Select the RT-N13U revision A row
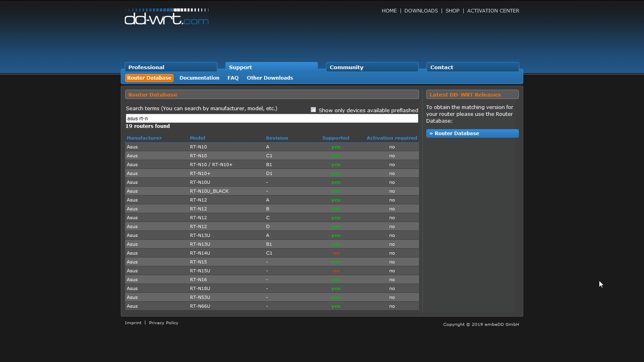The height and width of the screenshot is (362, 644). coord(272,235)
